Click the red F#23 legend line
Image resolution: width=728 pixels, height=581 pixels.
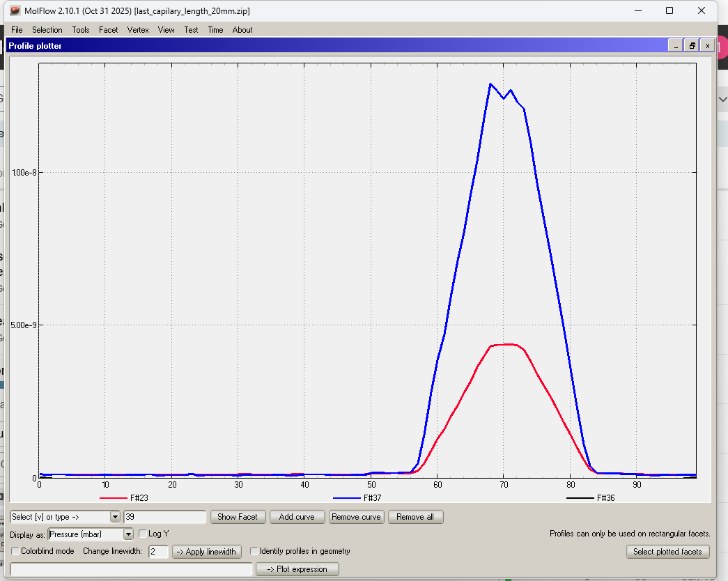click(x=114, y=498)
